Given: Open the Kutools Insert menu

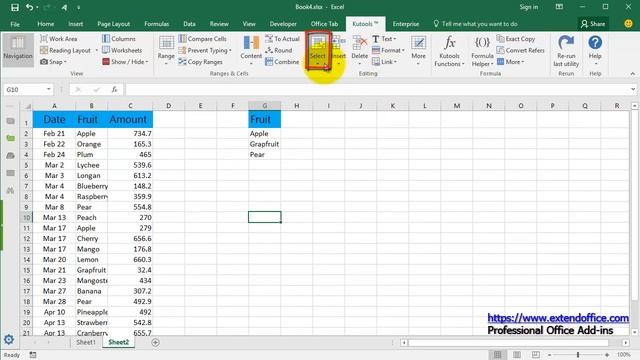Looking at the screenshot, I should 339,51.
